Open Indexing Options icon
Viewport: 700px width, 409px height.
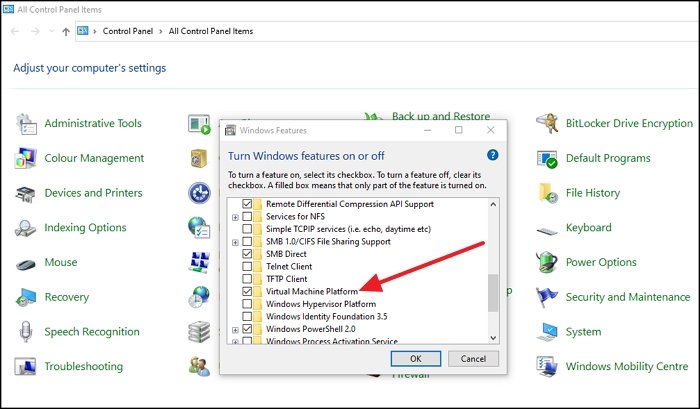coord(25,228)
